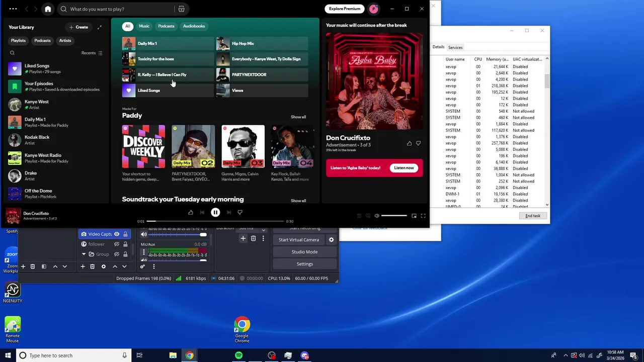This screenshot has height=362, width=644.
Task: Like the ad in the player bar
Action: point(191,213)
